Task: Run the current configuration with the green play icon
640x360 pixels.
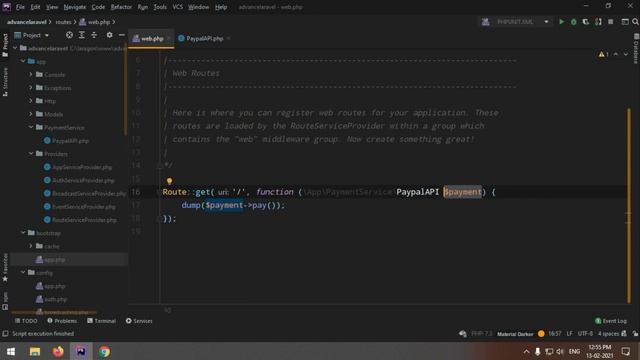Action: tap(562, 22)
